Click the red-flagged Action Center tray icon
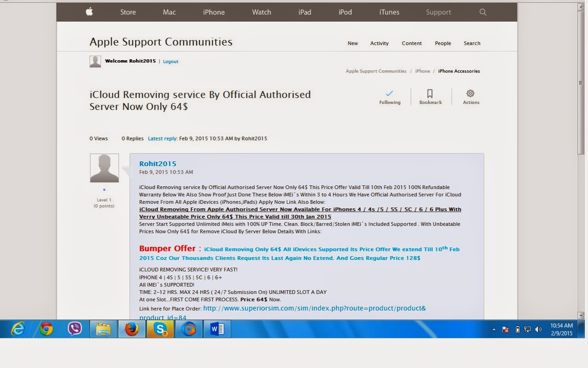This screenshot has width=588, height=368. [505, 329]
